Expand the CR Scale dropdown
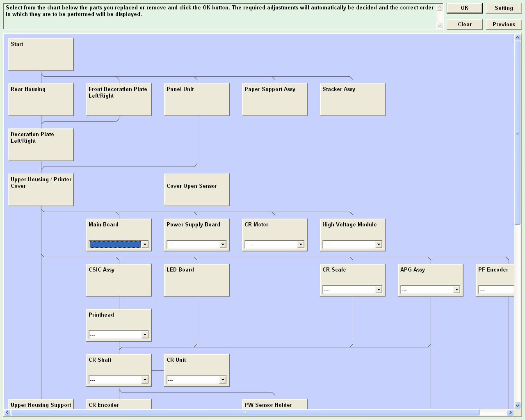This screenshot has height=420, width=525. click(x=378, y=290)
